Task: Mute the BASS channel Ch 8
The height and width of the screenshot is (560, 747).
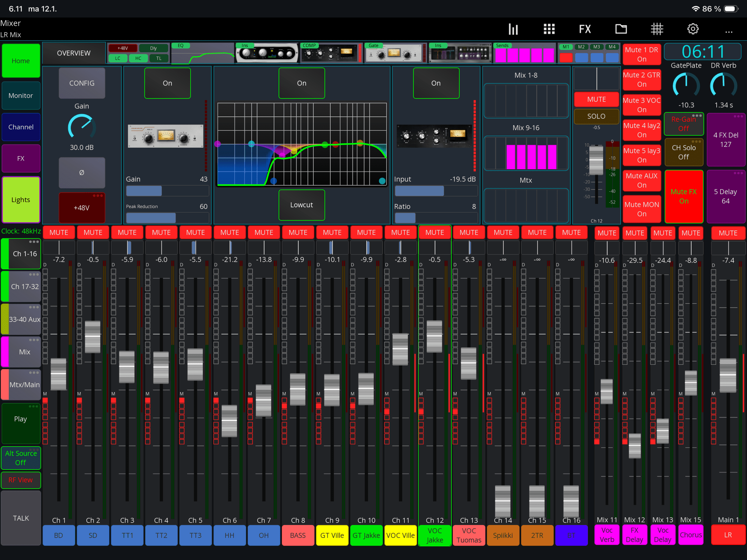Action: click(298, 232)
